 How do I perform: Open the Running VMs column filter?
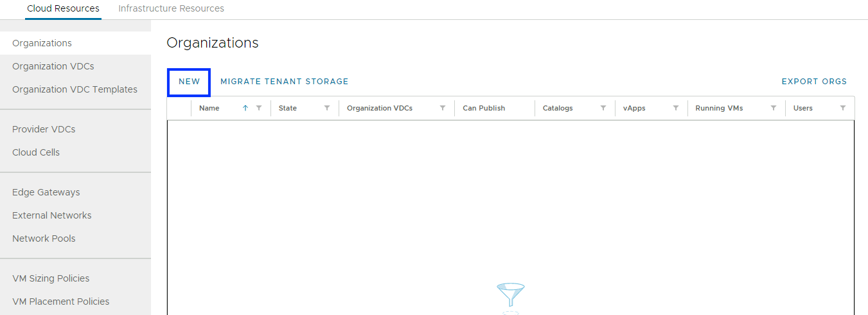tap(774, 108)
